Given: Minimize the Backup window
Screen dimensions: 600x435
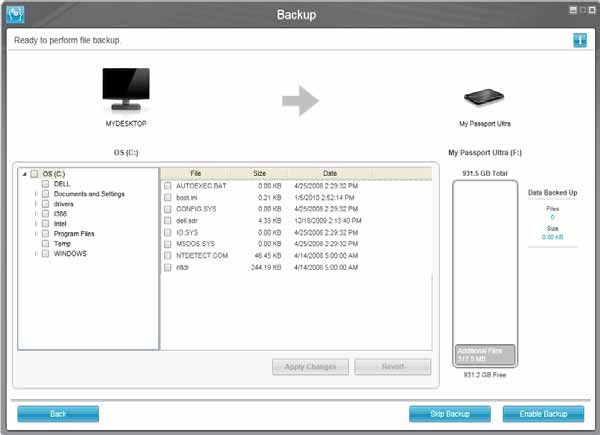Looking at the screenshot, I should (573, 9).
